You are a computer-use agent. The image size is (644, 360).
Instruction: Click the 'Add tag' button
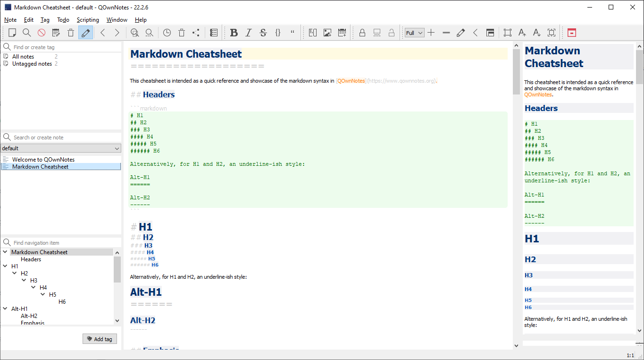tap(100, 339)
